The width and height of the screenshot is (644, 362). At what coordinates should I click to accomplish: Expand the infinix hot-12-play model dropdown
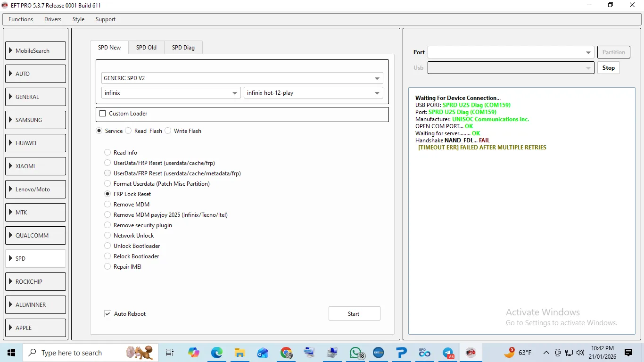click(x=313, y=93)
